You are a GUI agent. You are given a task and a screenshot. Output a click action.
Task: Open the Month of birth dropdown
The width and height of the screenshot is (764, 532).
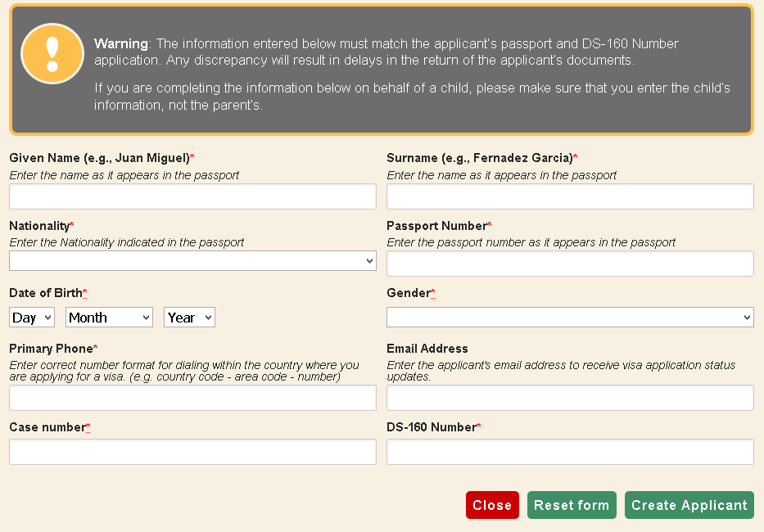point(109,318)
